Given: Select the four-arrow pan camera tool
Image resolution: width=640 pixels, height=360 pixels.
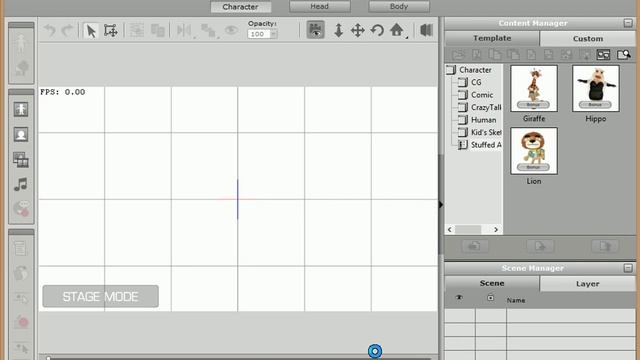Looking at the screenshot, I should pos(358,31).
